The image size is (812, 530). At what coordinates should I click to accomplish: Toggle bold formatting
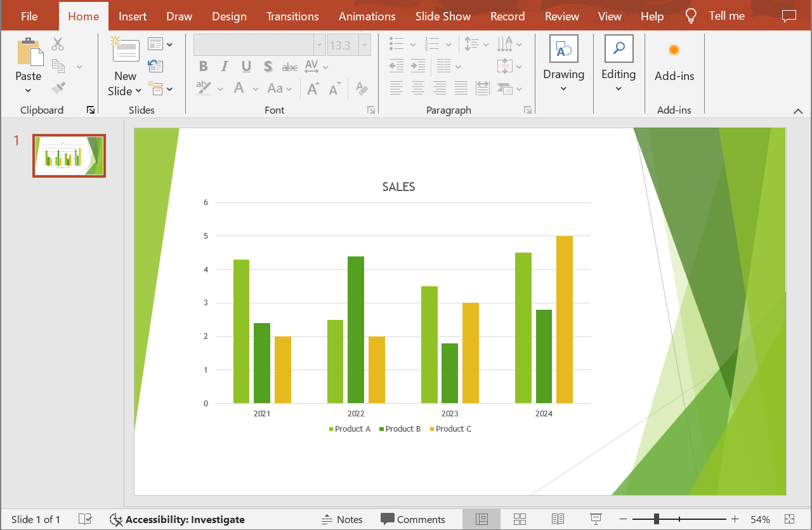[x=203, y=66]
